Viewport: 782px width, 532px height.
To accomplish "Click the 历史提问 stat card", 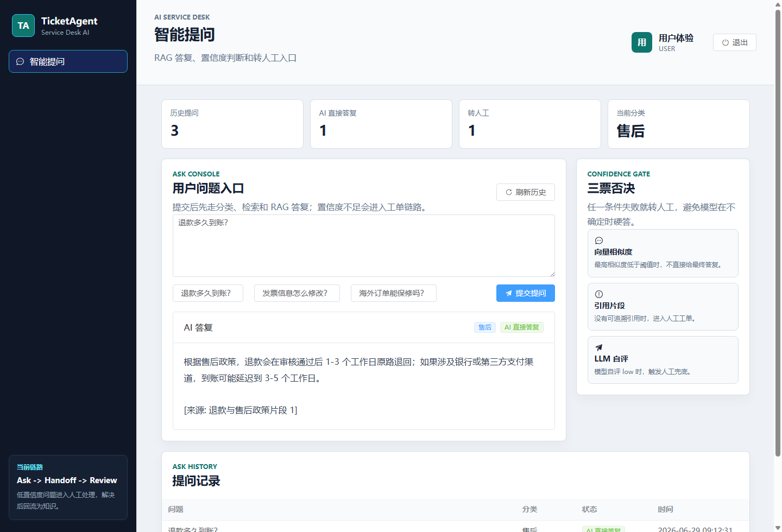I will [x=232, y=124].
